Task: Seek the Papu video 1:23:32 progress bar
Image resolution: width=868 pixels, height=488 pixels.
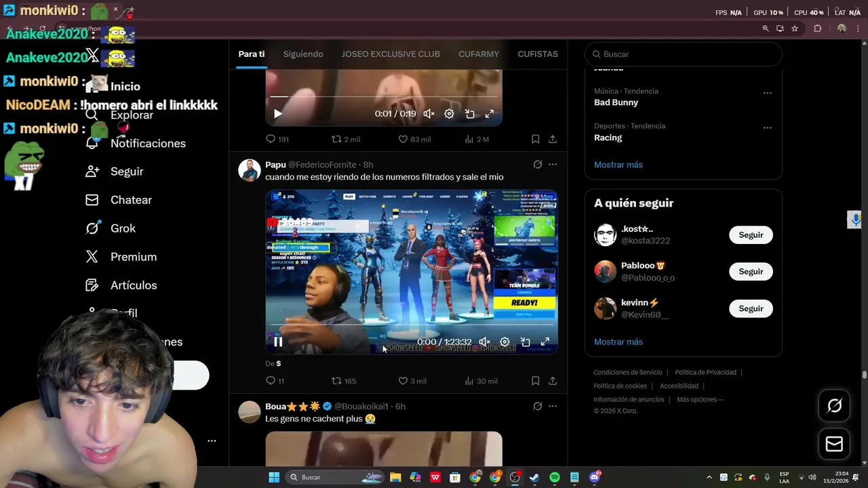Action: 412,325
